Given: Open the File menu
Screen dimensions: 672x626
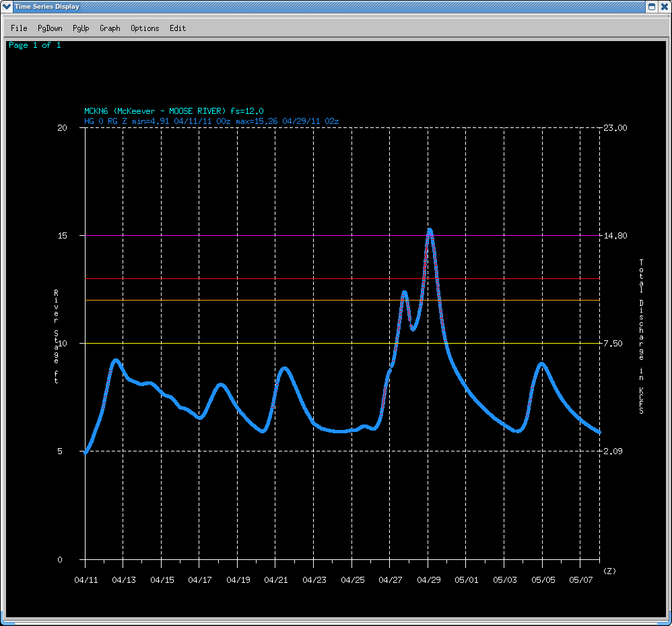Looking at the screenshot, I should (19, 28).
